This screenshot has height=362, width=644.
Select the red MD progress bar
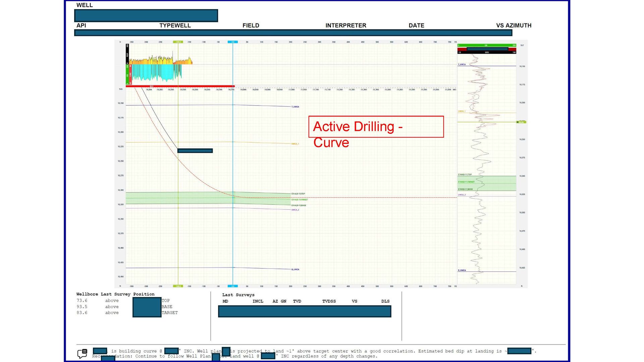pos(180,86)
